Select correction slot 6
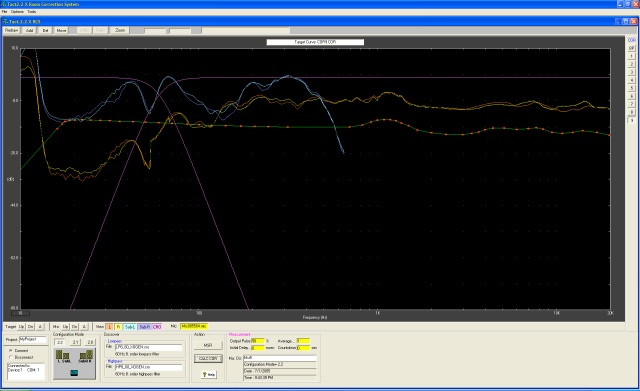The width and height of the screenshot is (640, 391). (x=631, y=96)
